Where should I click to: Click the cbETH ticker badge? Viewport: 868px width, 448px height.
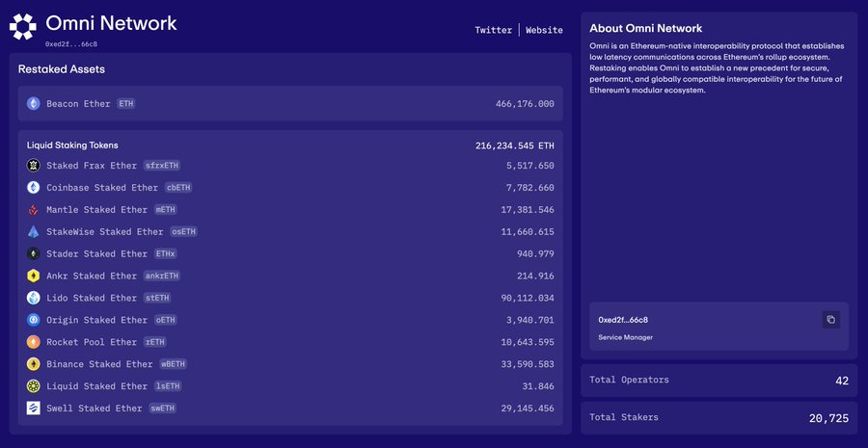point(178,188)
